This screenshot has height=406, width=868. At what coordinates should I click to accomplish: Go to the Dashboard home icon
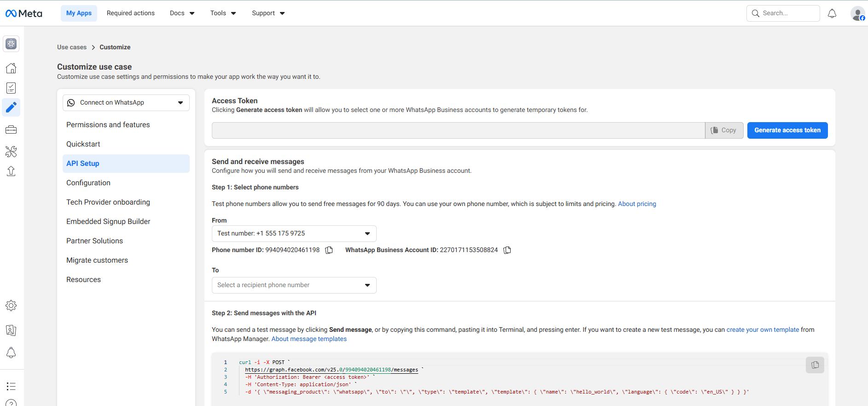(x=11, y=68)
